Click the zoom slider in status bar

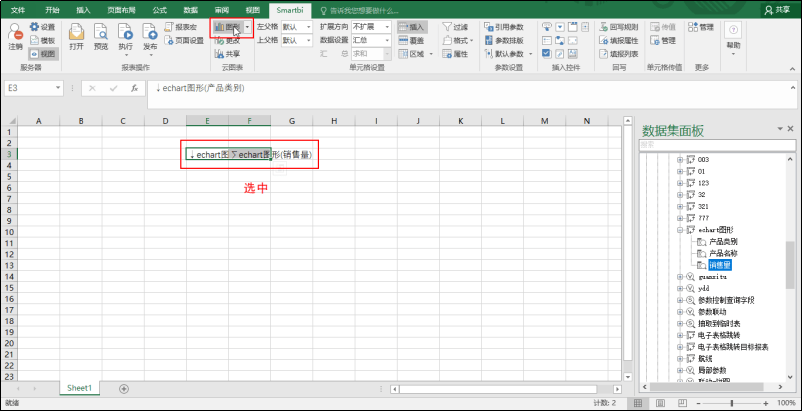coord(732,403)
